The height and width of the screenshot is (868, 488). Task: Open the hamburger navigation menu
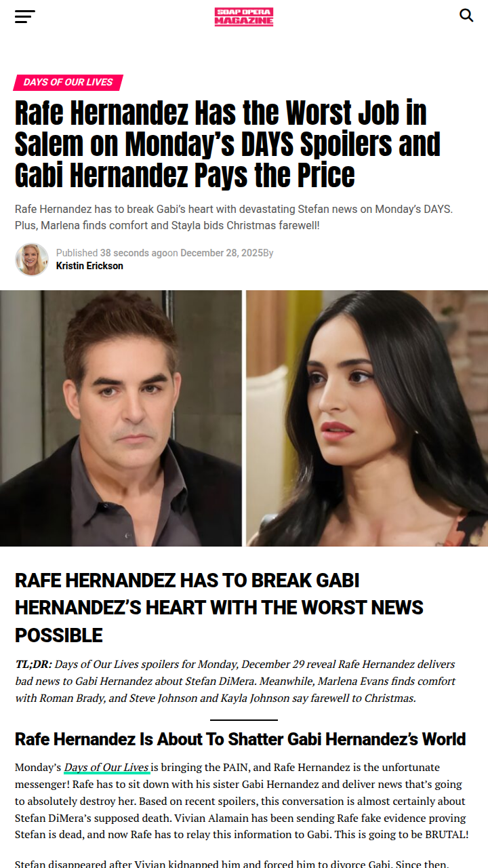pos(25,16)
